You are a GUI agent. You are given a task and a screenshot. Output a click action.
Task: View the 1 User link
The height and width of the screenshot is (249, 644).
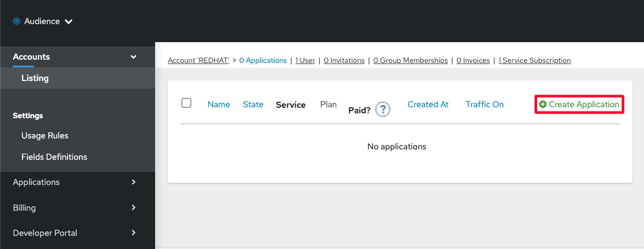pyautogui.click(x=305, y=61)
